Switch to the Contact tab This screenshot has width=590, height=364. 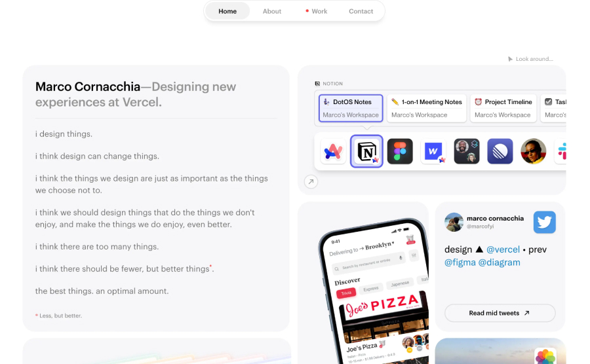(361, 11)
